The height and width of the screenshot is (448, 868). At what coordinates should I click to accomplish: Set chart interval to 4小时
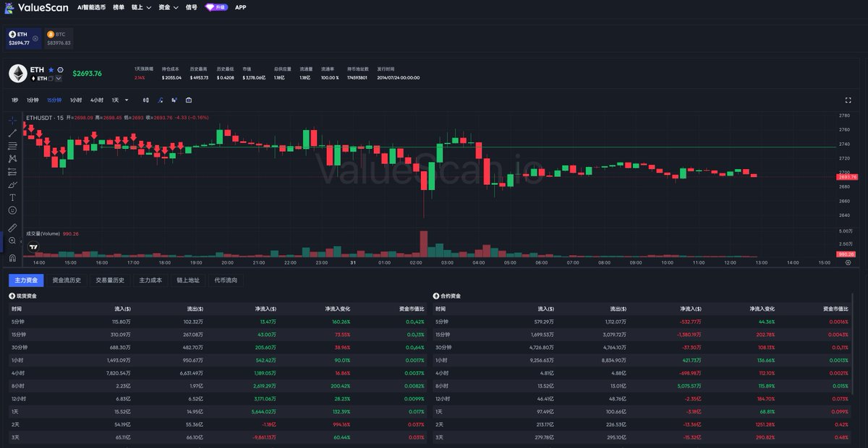[97, 100]
